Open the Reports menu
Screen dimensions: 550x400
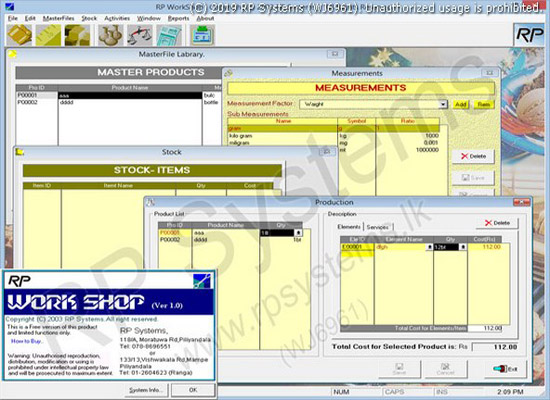[x=179, y=18]
